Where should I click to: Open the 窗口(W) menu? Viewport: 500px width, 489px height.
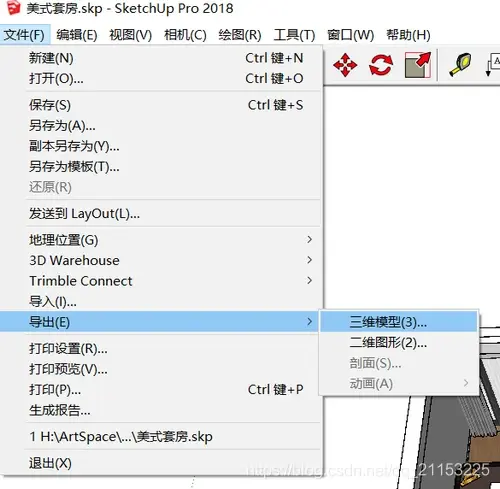tap(350, 35)
